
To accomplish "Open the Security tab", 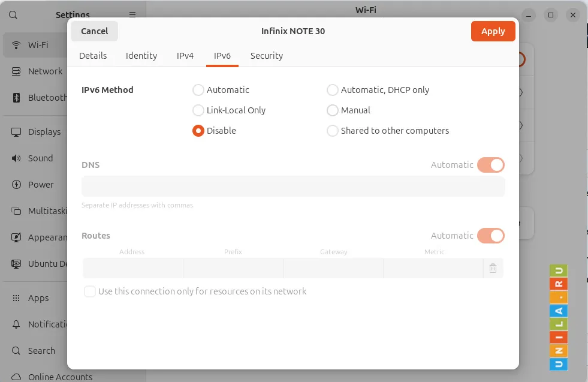I will (266, 56).
